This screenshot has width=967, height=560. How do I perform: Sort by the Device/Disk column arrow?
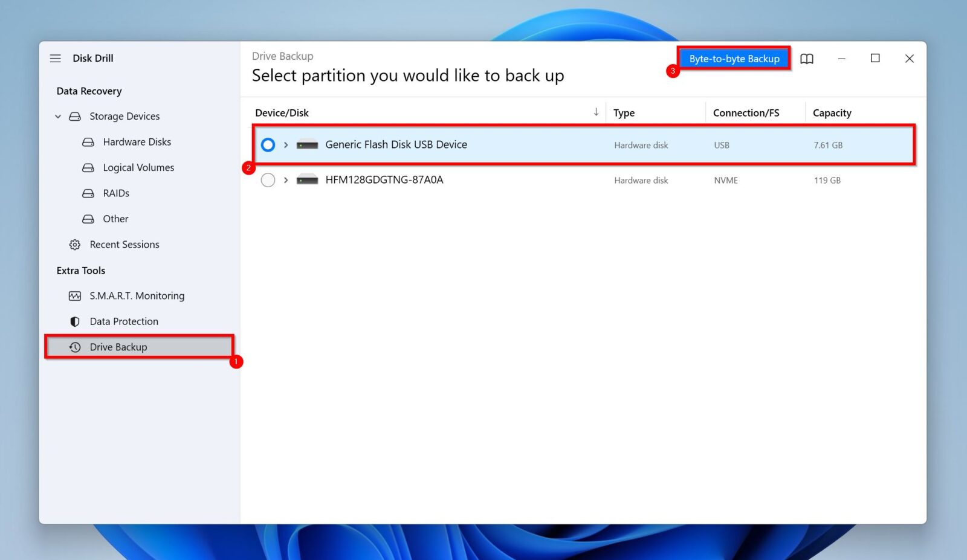(x=596, y=112)
